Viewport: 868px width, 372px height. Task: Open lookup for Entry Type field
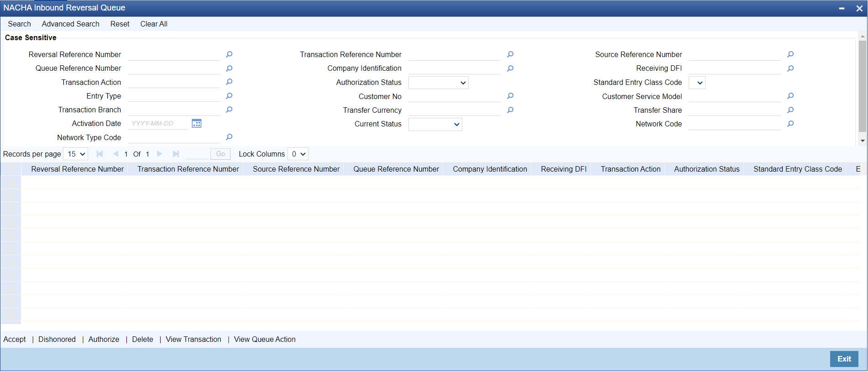click(x=229, y=96)
